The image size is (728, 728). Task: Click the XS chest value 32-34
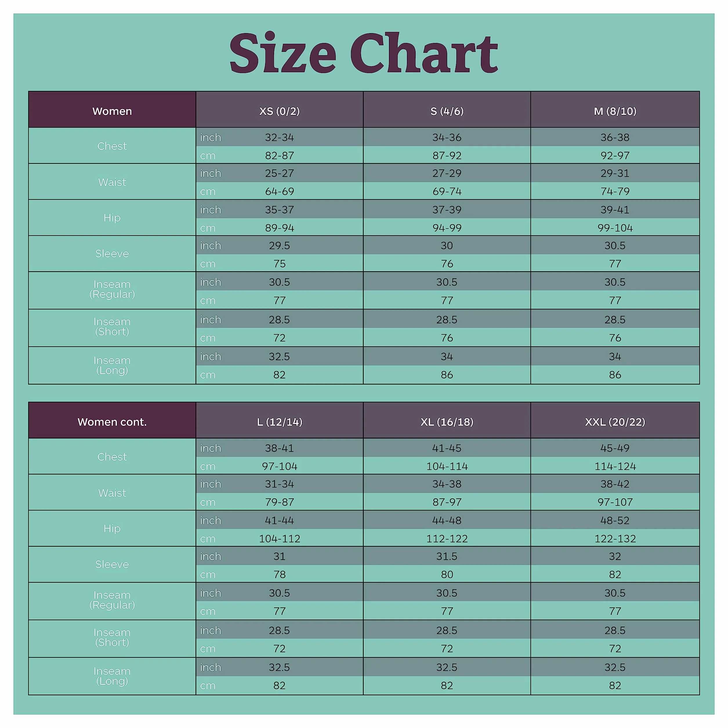tap(279, 137)
